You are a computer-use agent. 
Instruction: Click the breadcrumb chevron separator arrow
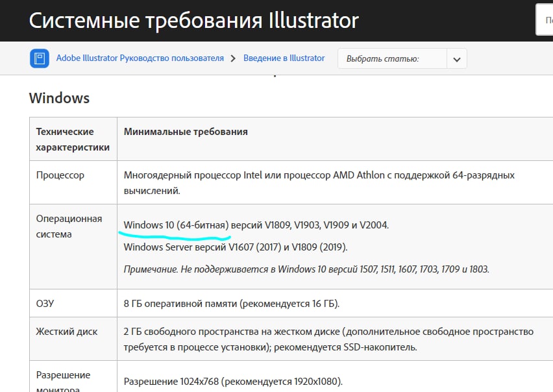coord(233,58)
